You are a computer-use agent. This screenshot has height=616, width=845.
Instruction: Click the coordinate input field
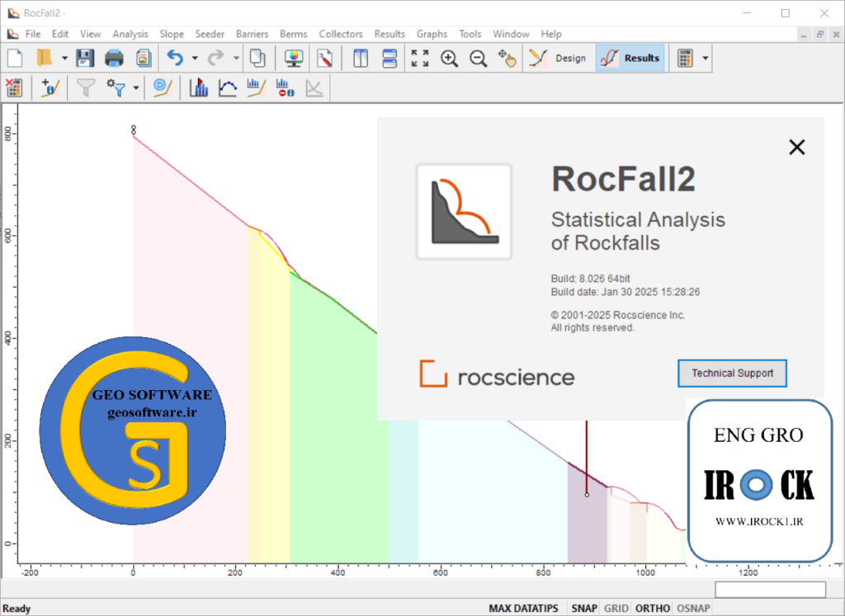(x=770, y=590)
